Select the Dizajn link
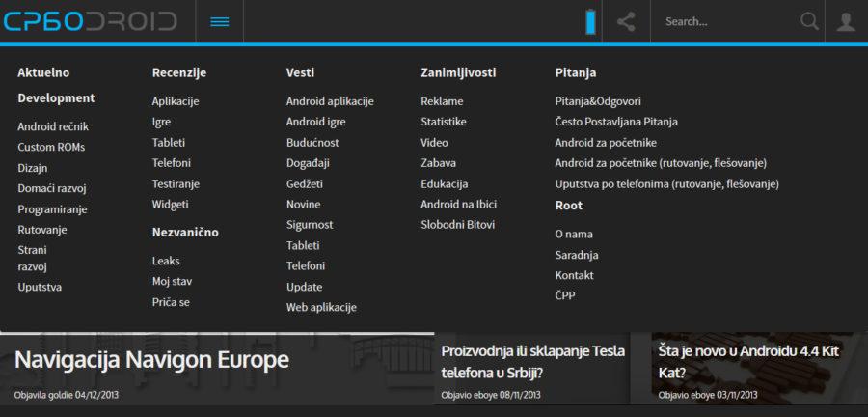This screenshot has width=868, height=417. (x=33, y=168)
